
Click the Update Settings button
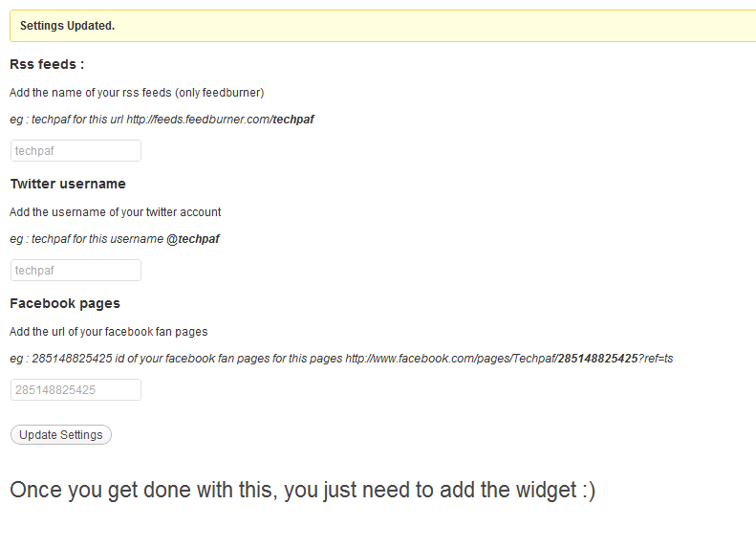[x=61, y=434]
